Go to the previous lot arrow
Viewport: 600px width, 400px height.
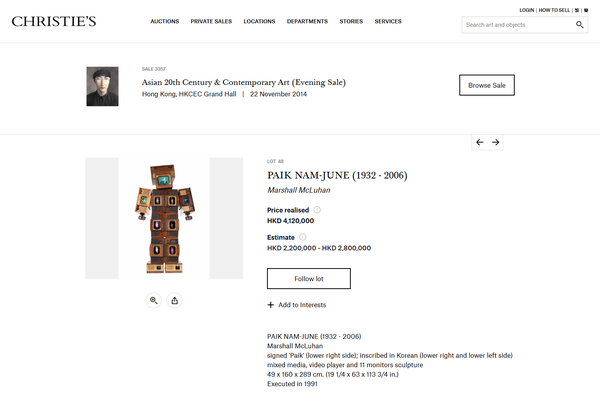[x=480, y=142]
